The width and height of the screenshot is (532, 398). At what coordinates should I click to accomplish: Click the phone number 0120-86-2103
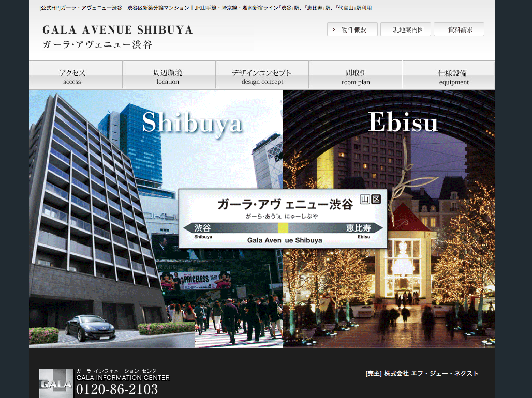coord(117,389)
